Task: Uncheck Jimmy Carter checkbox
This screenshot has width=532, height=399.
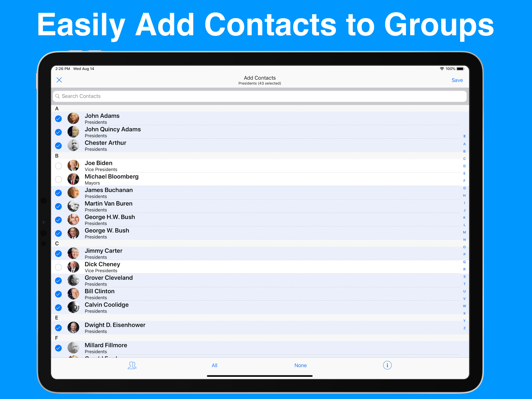Action: click(58, 254)
